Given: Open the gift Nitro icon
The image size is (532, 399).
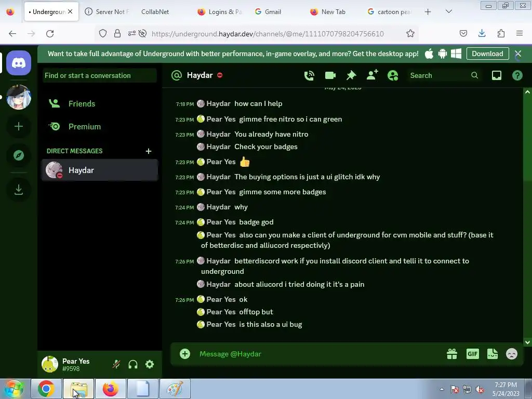Looking at the screenshot, I should (x=452, y=354).
